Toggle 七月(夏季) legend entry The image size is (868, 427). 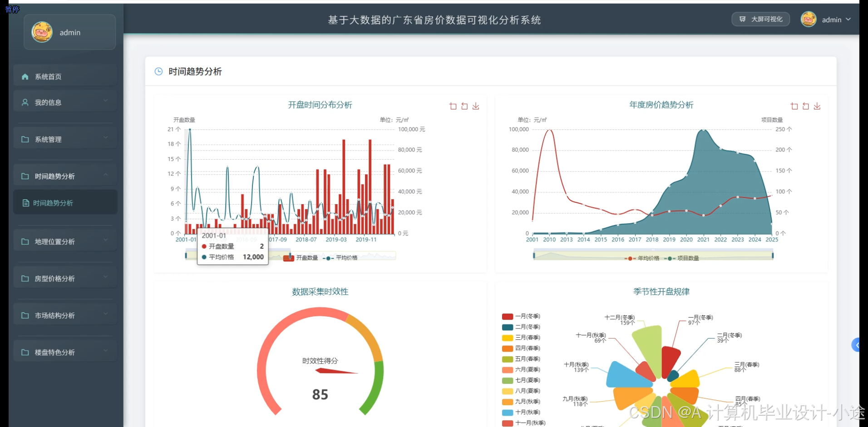(521, 380)
